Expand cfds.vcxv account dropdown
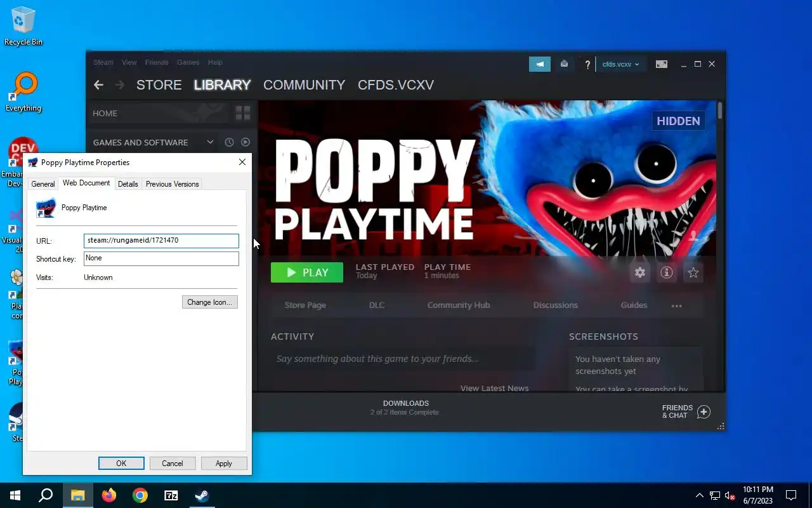The width and height of the screenshot is (812, 508). 620,64
